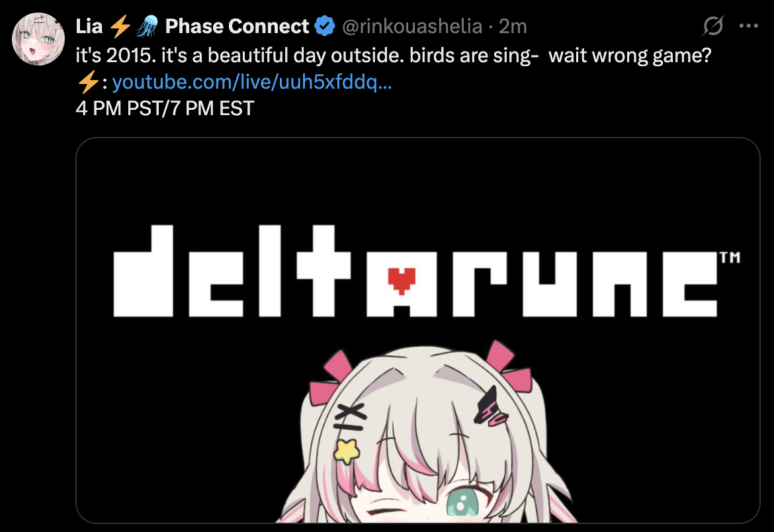Open the deltarune image card

coord(417,330)
